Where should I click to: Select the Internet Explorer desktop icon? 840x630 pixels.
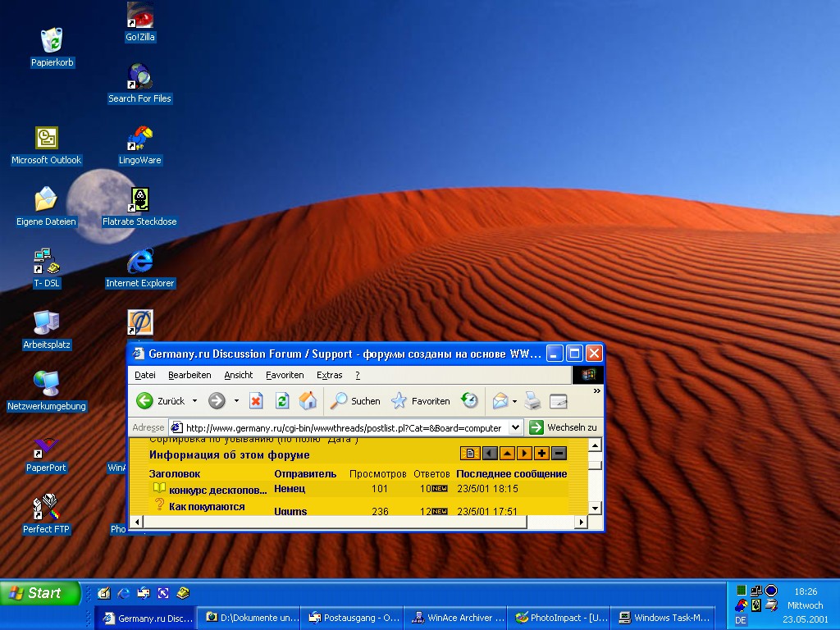139,268
